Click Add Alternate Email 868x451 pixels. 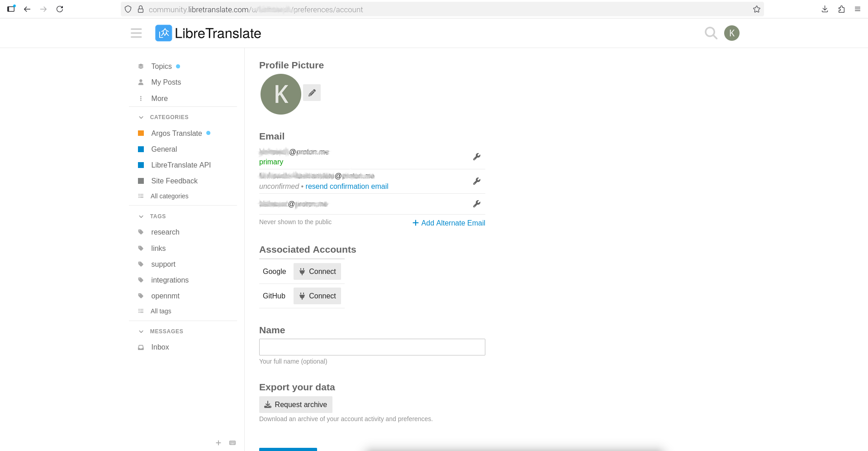(x=449, y=223)
